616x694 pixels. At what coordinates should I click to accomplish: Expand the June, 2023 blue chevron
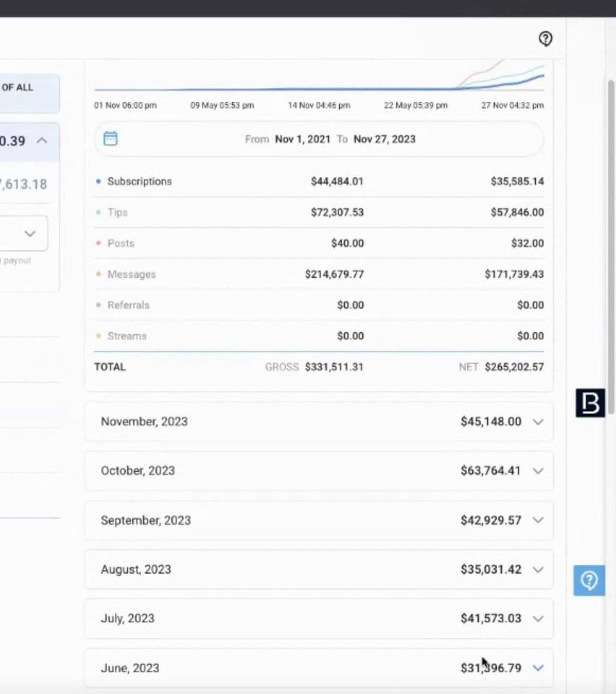pyautogui.click(x=537, y=668)
